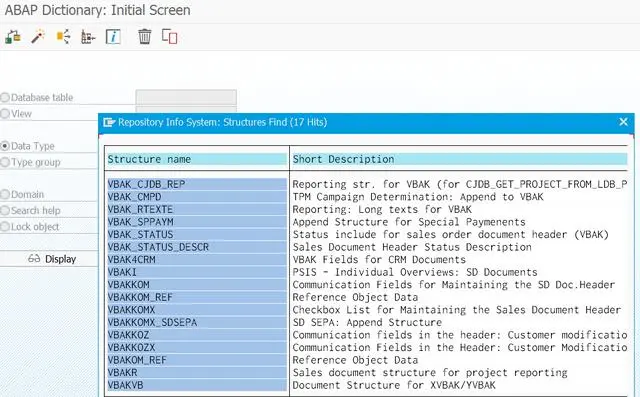Select structure VBAKKOM_REF

[197, 297]
